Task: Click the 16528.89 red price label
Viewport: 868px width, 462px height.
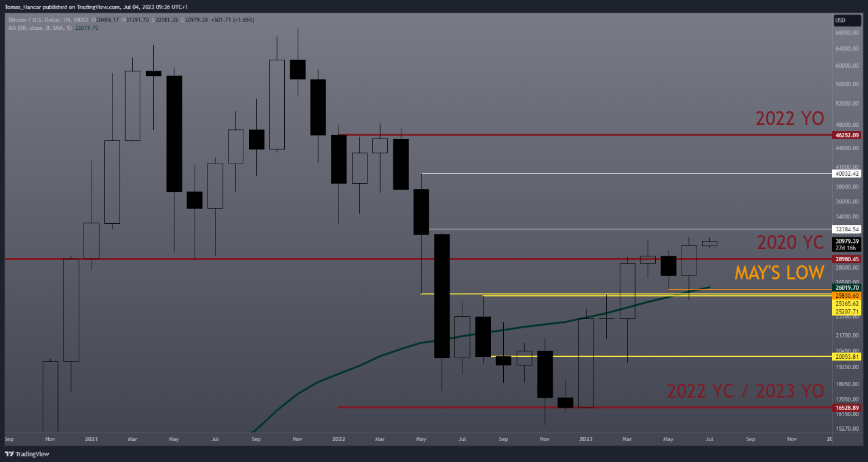Action: tap(847, 408)
